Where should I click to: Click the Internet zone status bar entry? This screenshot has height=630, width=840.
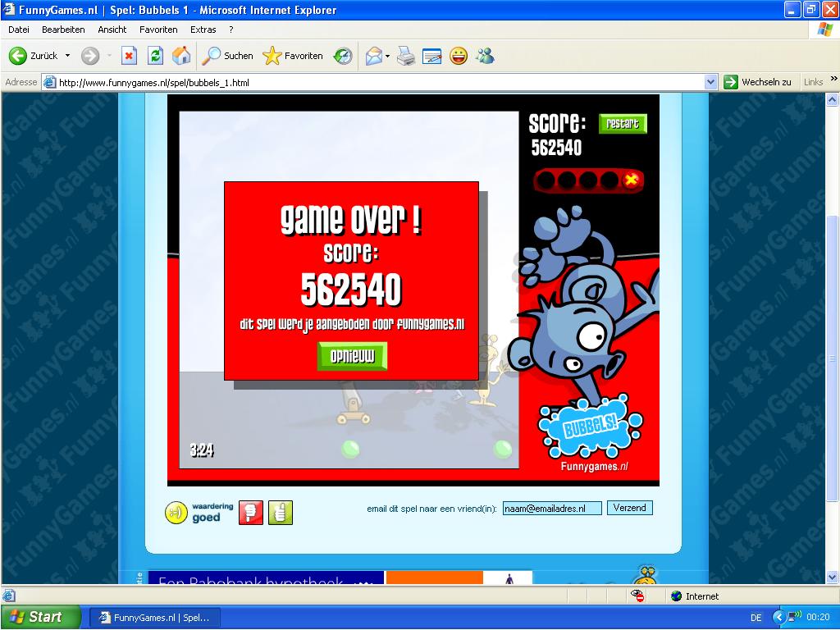click(695, 596)
